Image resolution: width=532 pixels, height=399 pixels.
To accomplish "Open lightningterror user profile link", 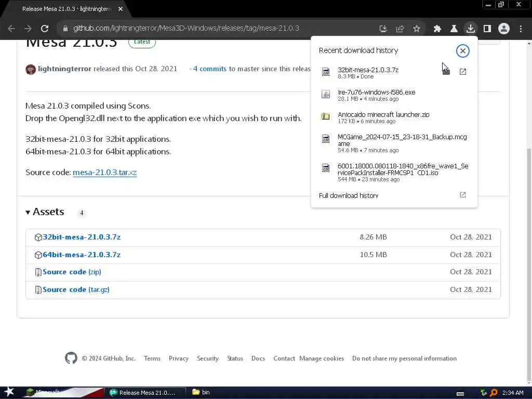I will tap(64, 69).
